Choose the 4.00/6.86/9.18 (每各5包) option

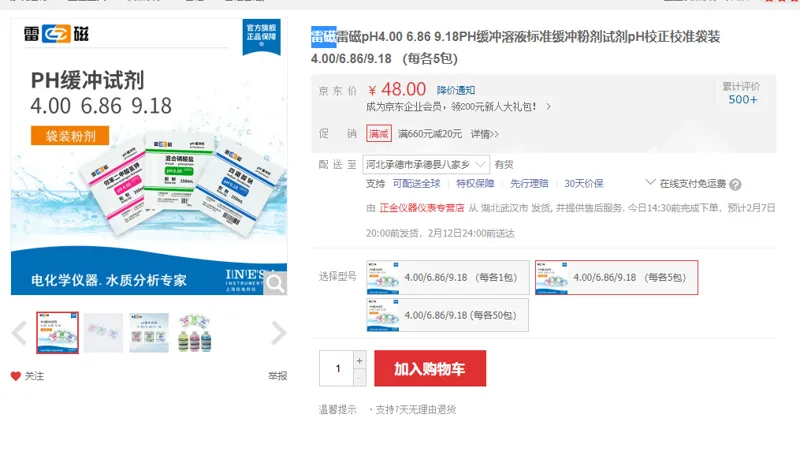coord(616,278)
